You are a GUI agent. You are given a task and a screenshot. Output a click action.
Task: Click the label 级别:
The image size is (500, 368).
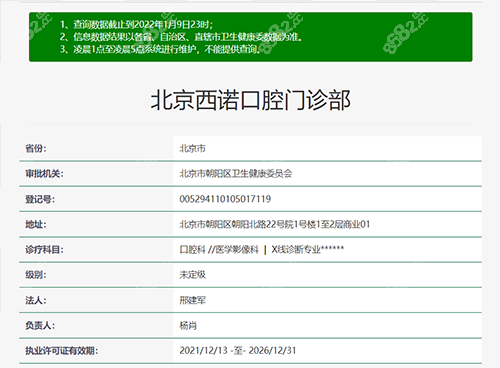pos(36,275)
